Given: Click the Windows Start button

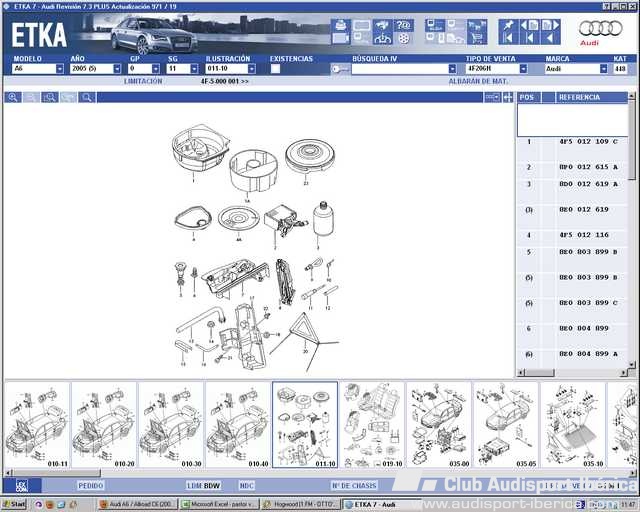Looking at the screenshot, I should (13, 505).
